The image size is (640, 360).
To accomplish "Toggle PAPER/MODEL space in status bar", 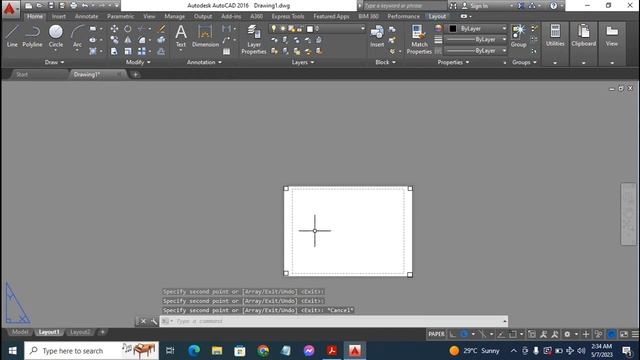I will pos(436,334).
